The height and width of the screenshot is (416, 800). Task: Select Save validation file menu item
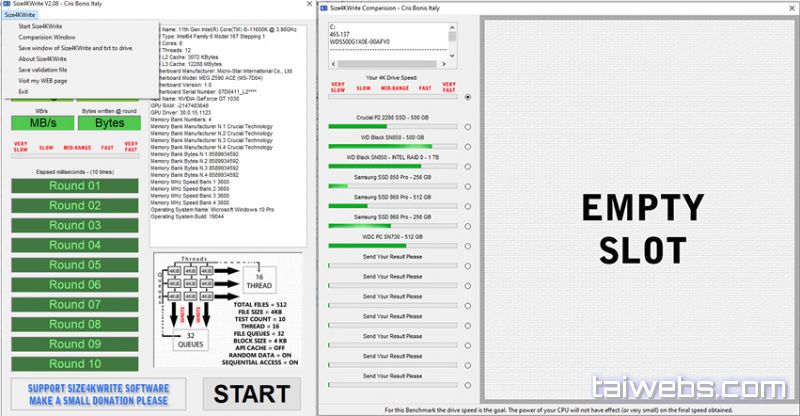(x=43, y=70)
